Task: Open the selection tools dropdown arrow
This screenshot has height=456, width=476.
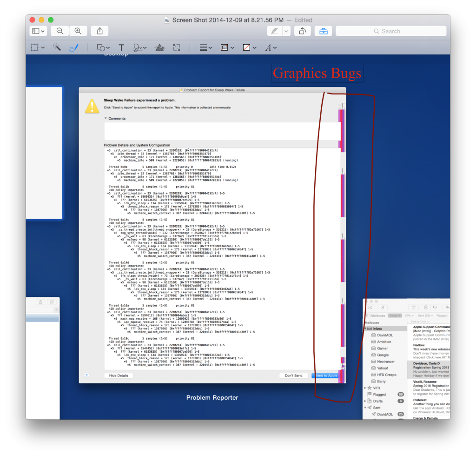Action: click(43, 48)
